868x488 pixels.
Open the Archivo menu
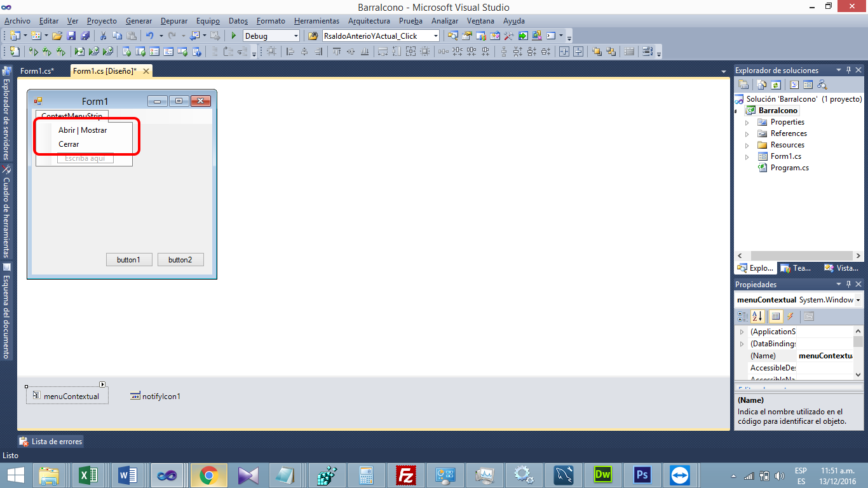click(17, 21)
